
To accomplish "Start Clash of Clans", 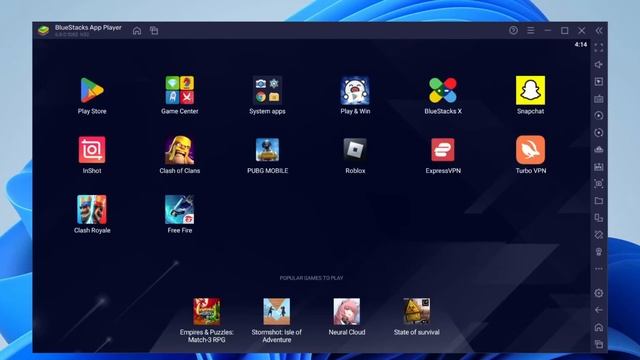I will click(x=180, y=150).
